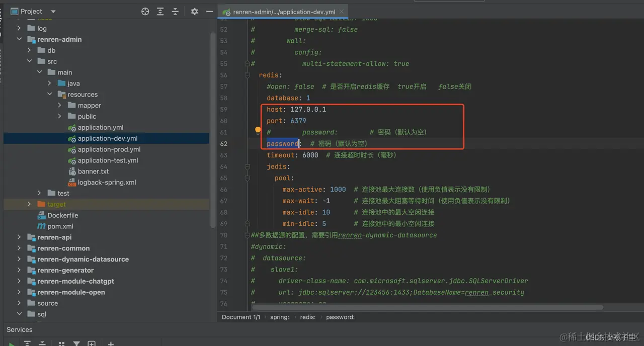644x346 pixels.
Task: Click the 'port: 6379' value
Action: pyautogui.click(x=298, y=121)
